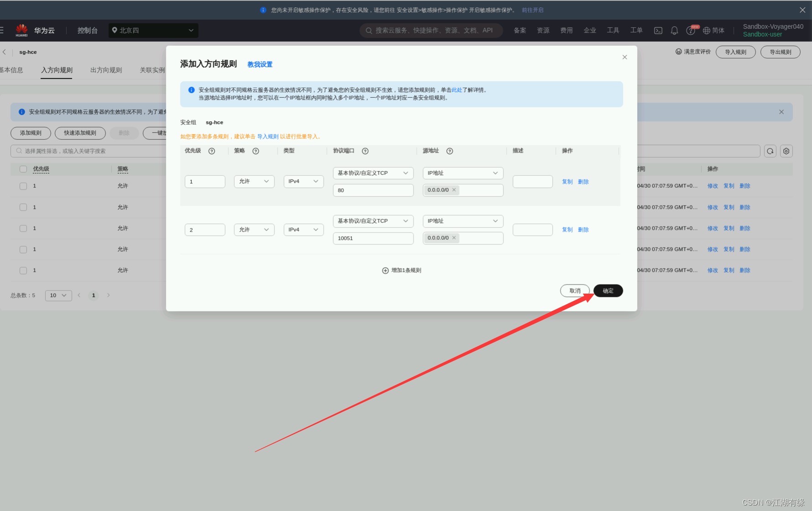Open the 备案 menu in header

pos(520,31)
